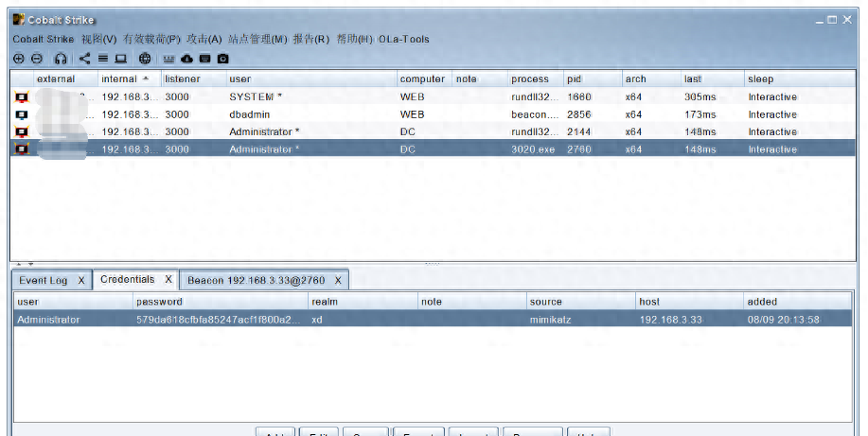Open the 视图(V) menu
The width and height of the screenshot is (868, 436).
tap(99, 40)
